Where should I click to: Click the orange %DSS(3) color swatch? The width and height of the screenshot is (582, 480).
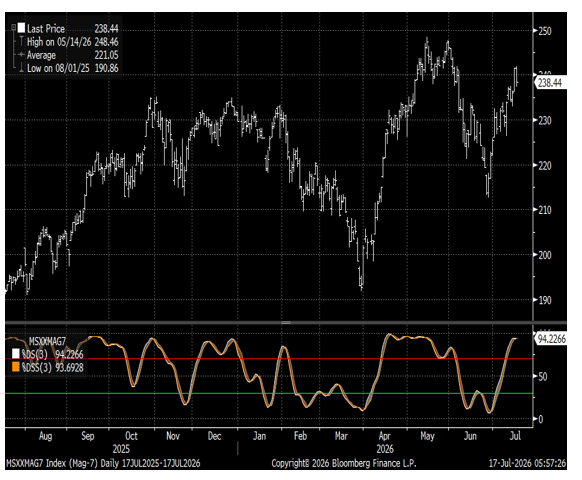click(x=16, y=367)
